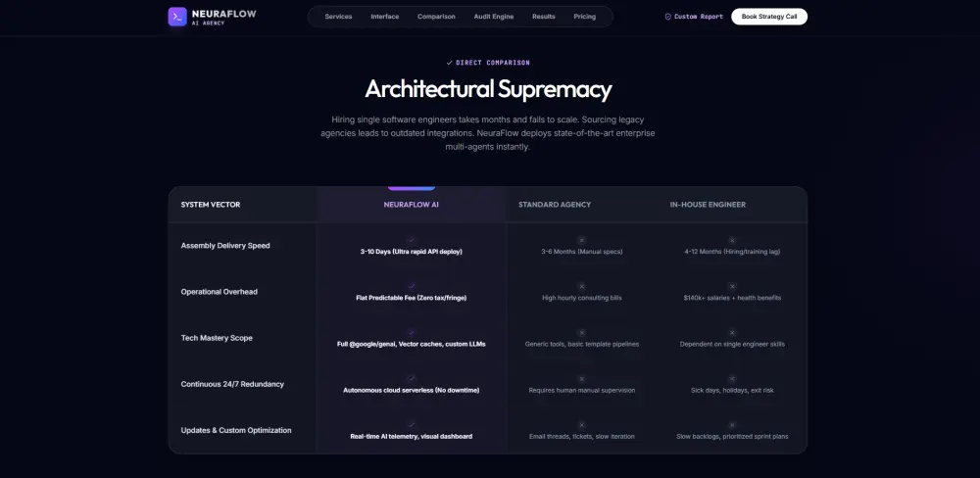This screenshot has height=478, width=980.
Task: Click the check icon above Flat Predictable Fee
Action: [x=412, y=286]
